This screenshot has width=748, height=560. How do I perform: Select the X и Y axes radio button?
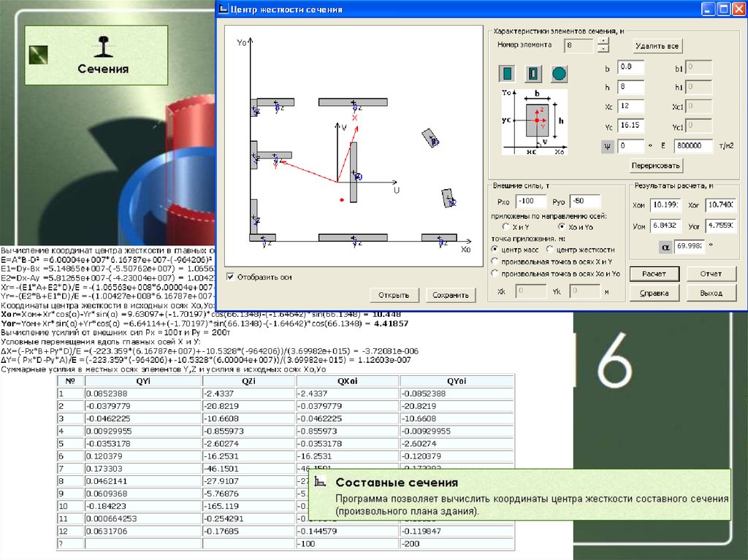coord(505,226)
